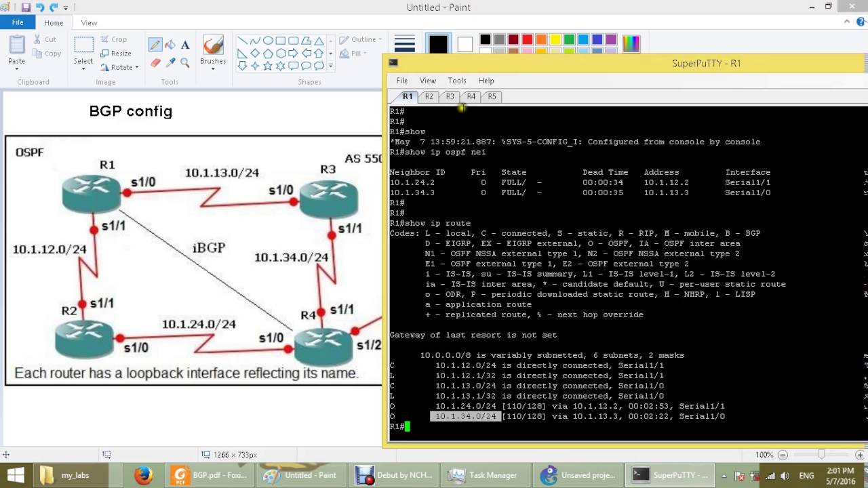868x488 pixels.
Task: Pick the purple palette swatch
Action: [611, 39]
